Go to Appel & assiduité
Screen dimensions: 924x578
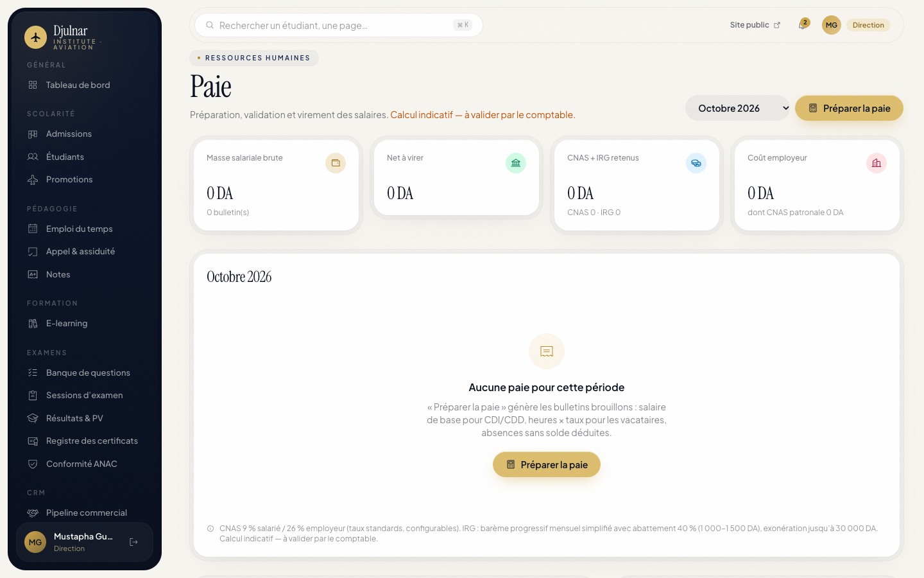point(85,251)
